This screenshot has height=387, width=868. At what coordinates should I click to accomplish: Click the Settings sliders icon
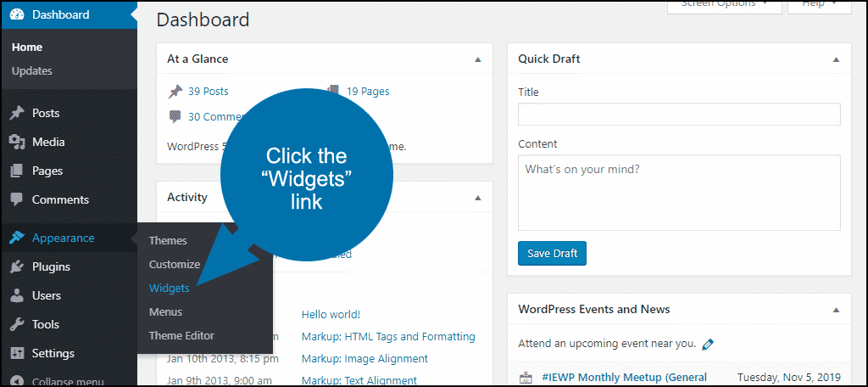[17, 353]
